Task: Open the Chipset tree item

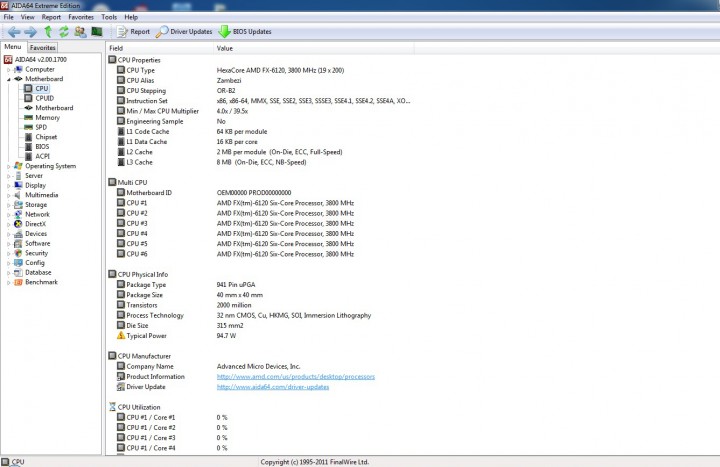Action: tap(40, 136)
